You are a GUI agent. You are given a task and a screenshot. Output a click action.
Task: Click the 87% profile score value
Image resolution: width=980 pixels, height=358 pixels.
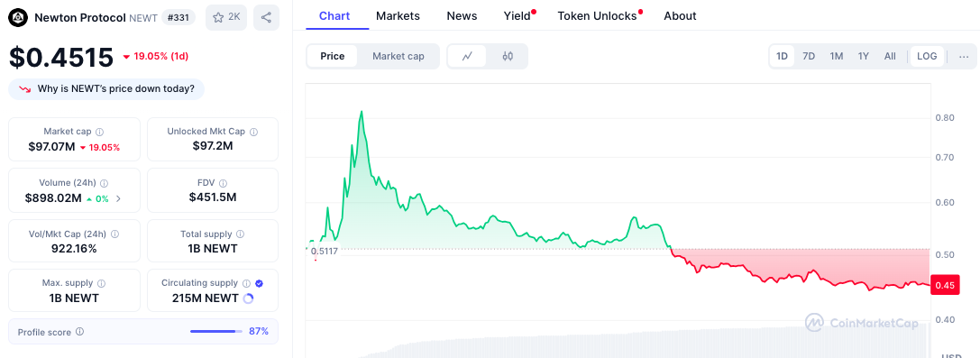tap(259, 331)
